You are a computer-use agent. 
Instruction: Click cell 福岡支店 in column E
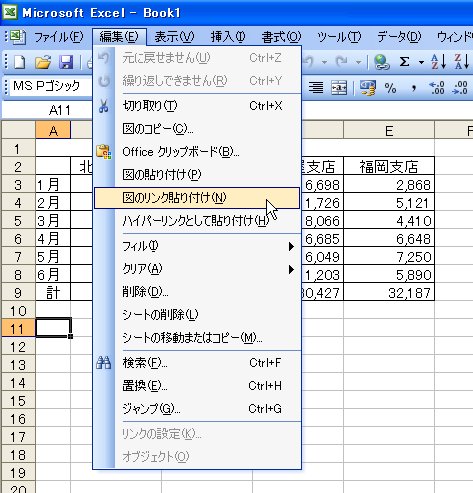tap(389, 166)
